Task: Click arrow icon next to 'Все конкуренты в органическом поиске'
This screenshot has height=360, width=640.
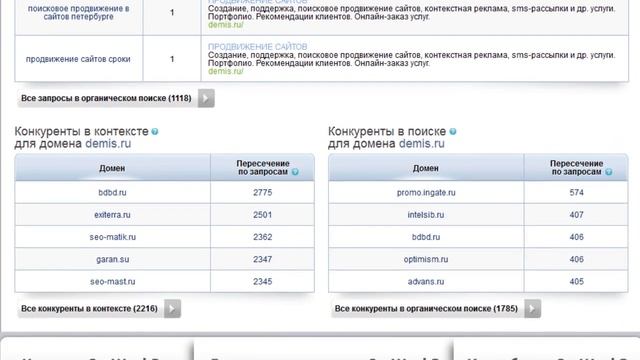Action: point(533,309)
